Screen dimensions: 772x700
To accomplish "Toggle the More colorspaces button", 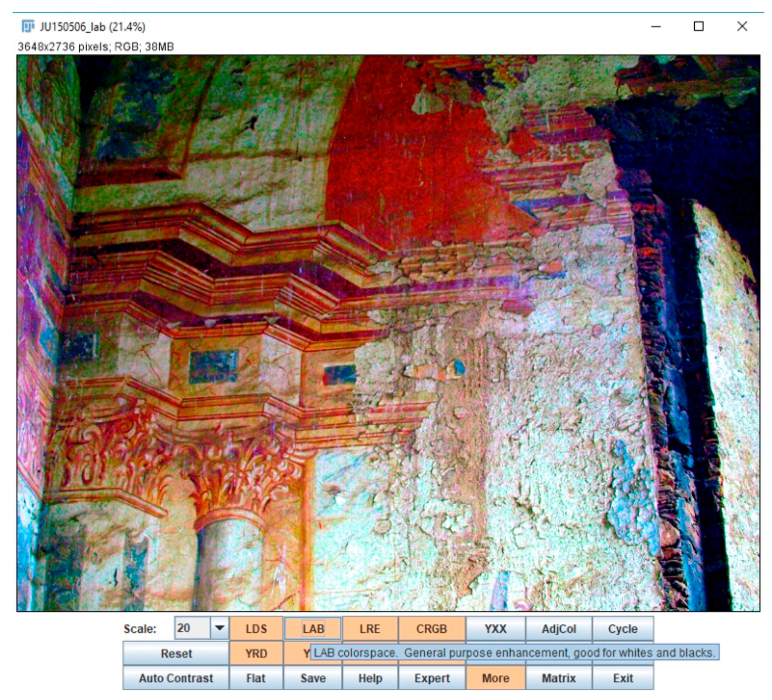I will (495, 678).
